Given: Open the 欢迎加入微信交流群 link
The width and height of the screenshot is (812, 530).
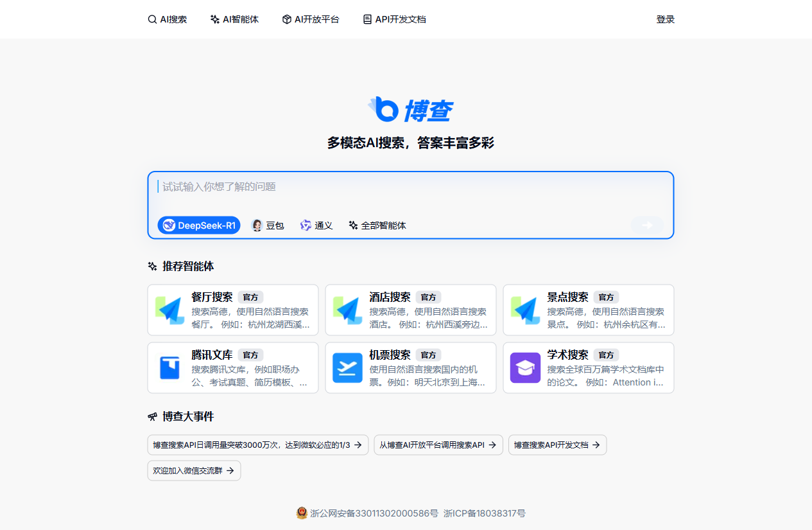Looking at the screenshot, I should pyautogui.click(x=194, y=470).
